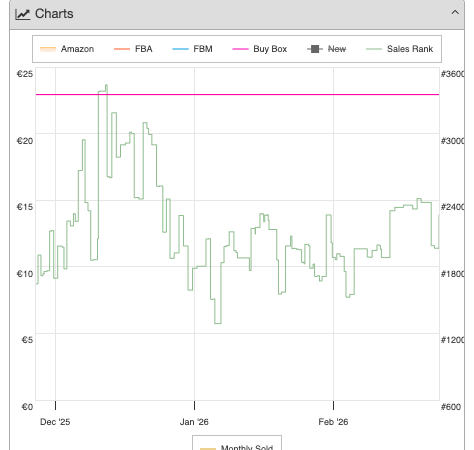The height and width of the screenshot is (450, 474).
Task: Click the Dec '25 axis label
Action: pos(55,422)
